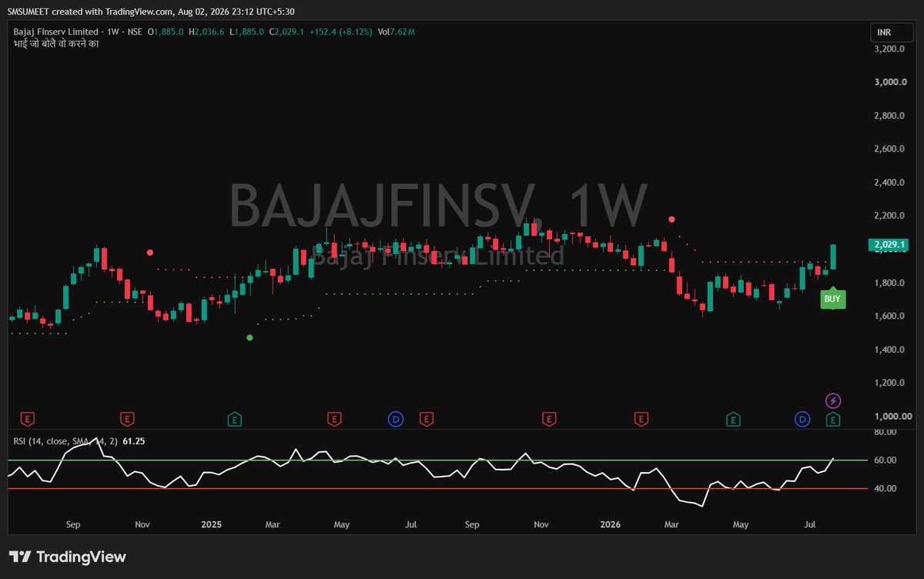The width and height of the screenshot is (924, 579).
Task: Open the blue dividend marker near Jul 2026
Action: pos(802,420)
